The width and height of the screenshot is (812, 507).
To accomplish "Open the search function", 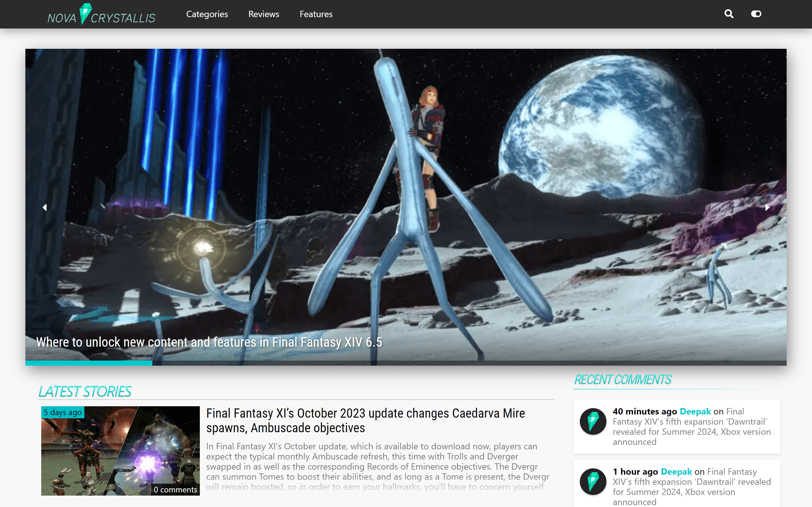I will point(729,14).
